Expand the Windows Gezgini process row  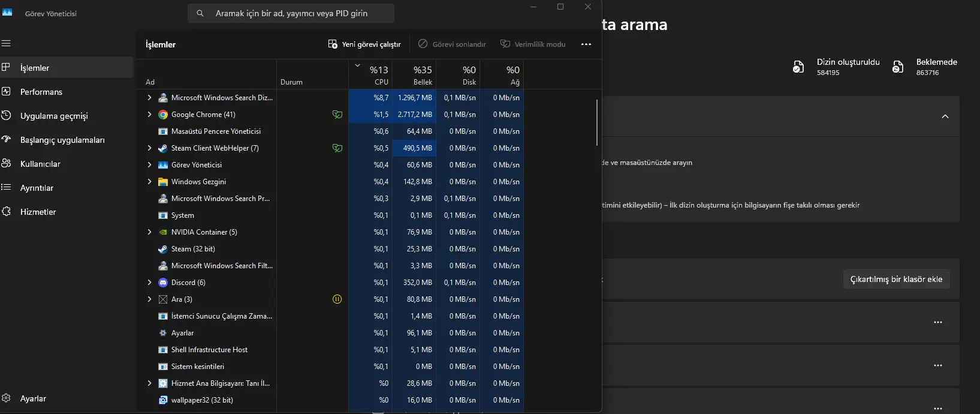[x=149, y=182]
